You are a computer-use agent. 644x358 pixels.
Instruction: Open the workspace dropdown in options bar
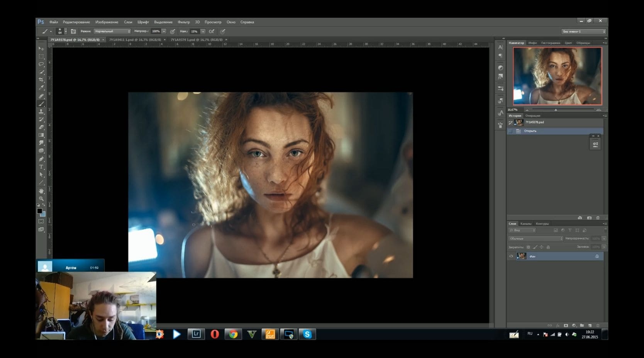coord(583,31)
